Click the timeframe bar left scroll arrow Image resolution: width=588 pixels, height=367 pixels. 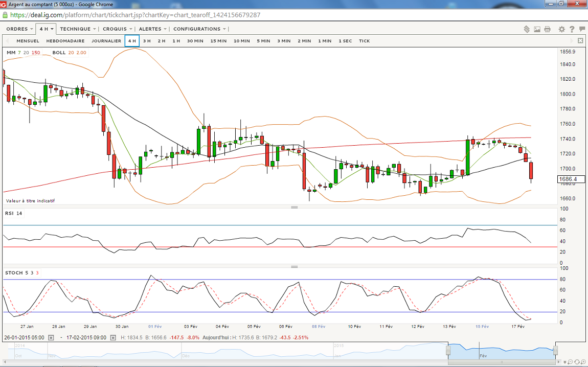7,41
